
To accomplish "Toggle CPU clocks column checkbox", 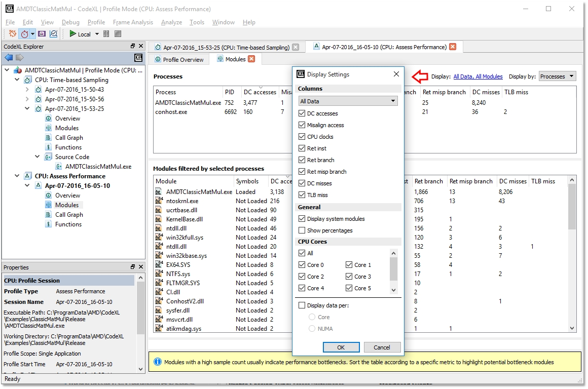I will click(302, 136).
